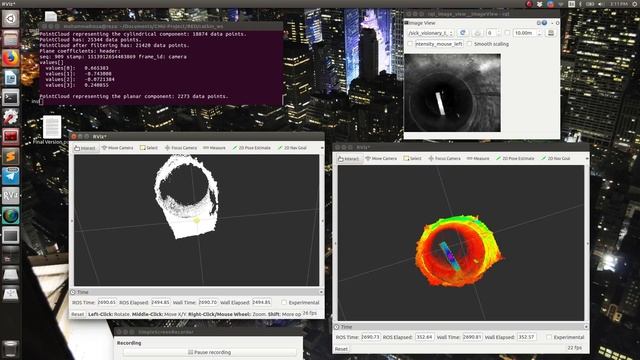Screen dimensions: 640x360
Task: Select 2D Nav Goal in left RViz
Action: pyautogui.click(x=292, y=148)
